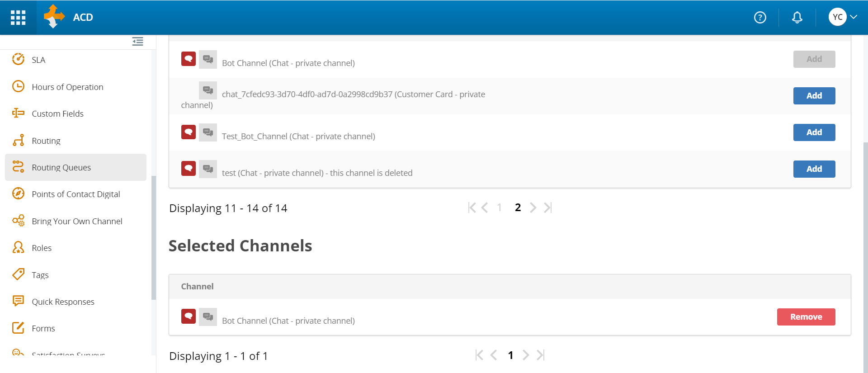Open the notifications bell

point(797,17)
